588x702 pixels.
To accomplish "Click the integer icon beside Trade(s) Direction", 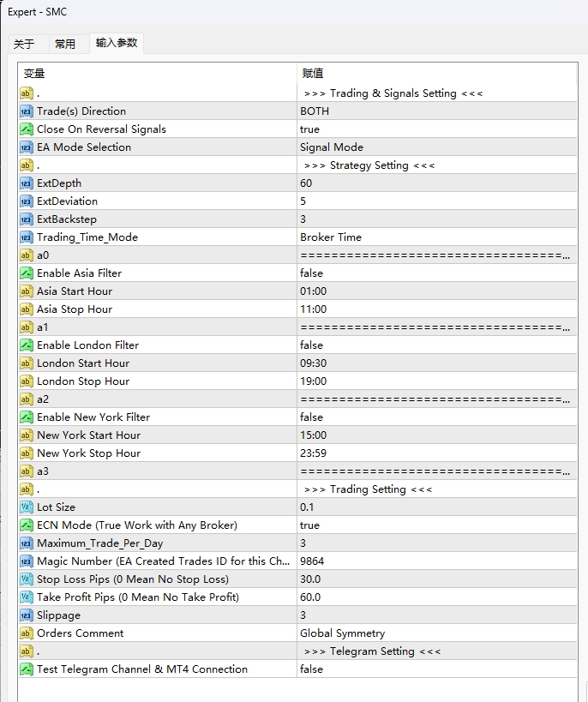I will coord(27,111).
